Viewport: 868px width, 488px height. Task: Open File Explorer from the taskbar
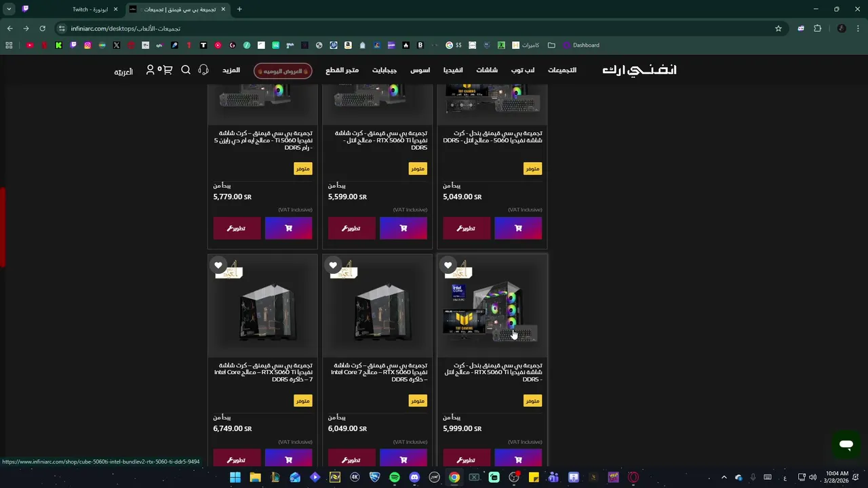(x=255, y=477)
